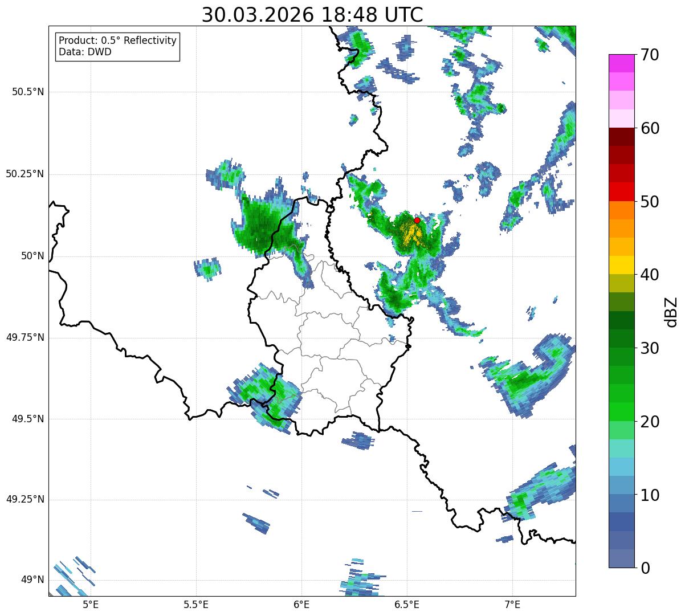Click the 49.25°N latitude label
The image size is (685, 616).
[25, 499]
